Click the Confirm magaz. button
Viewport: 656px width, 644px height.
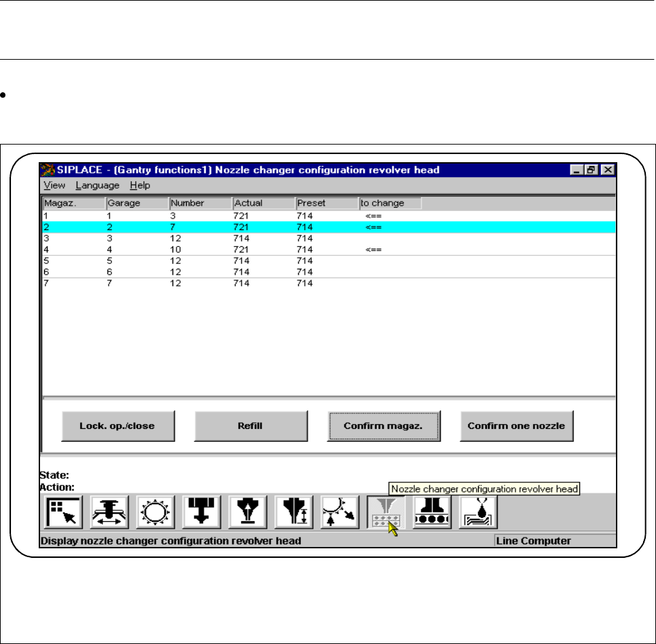pyautogui.click(x=384, y=426)
